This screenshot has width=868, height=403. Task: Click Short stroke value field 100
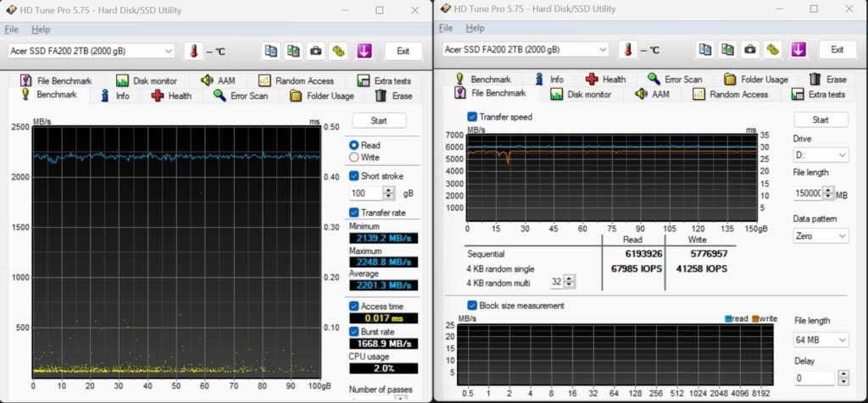pos(366,194)
